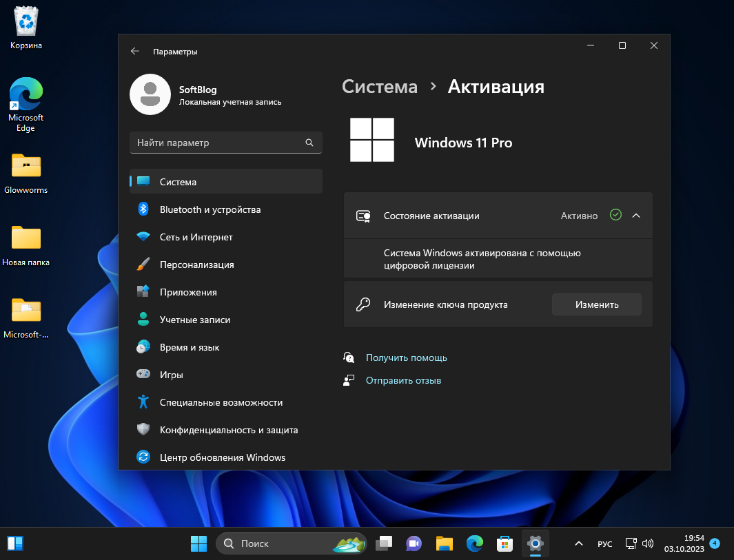
Task: Open Учетные записи settings
Action: pyautogui.click(x=226, y=320)
